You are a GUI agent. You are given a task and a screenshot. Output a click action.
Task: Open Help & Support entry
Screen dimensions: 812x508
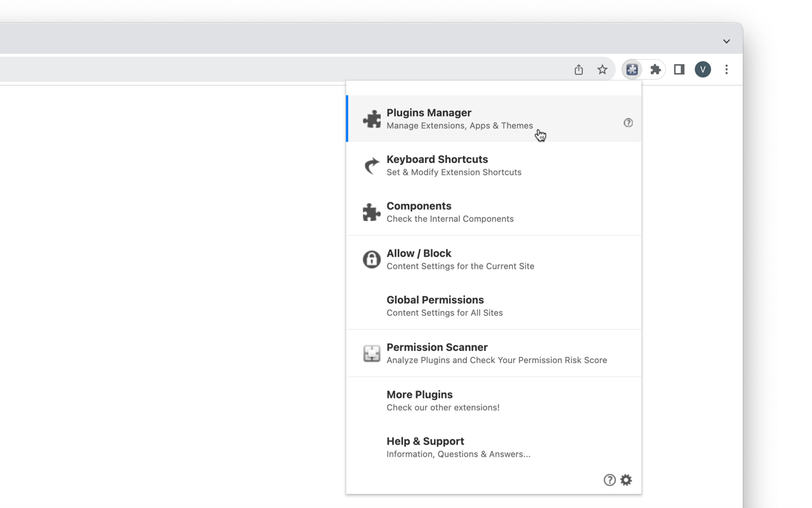426,447
